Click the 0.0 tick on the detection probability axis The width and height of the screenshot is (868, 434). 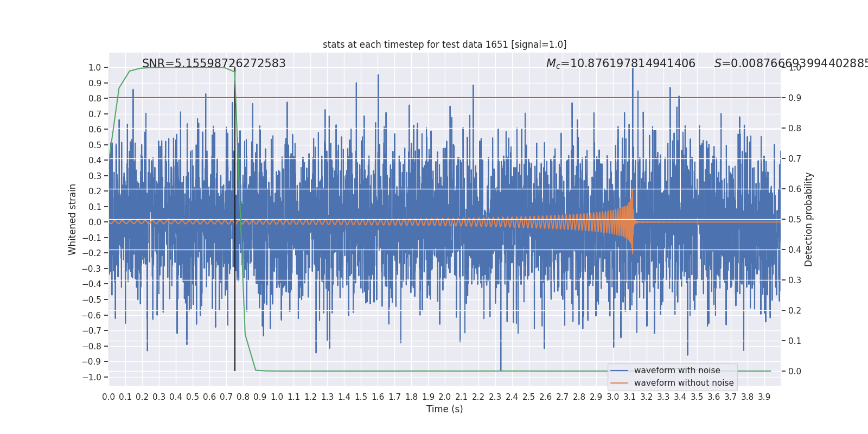(795, 371)
